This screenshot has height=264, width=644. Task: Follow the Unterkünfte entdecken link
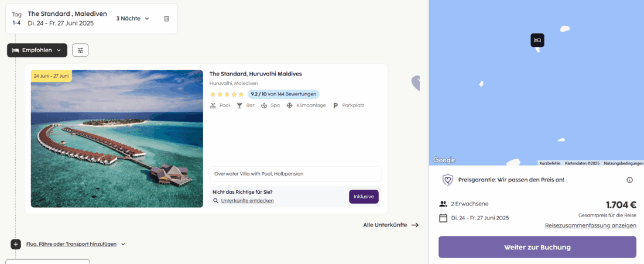tap(247, 201)
